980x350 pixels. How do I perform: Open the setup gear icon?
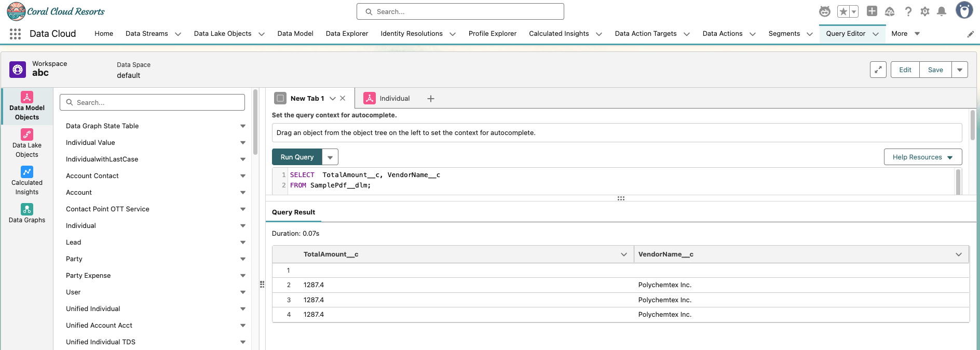pos(925,11)
